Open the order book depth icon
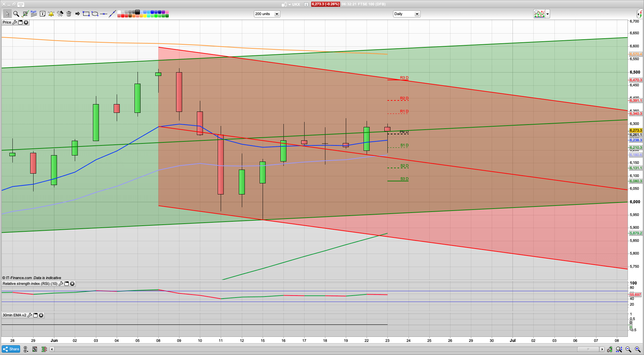The height and width of the screenshot is (355, 644). tap(44, 349)
